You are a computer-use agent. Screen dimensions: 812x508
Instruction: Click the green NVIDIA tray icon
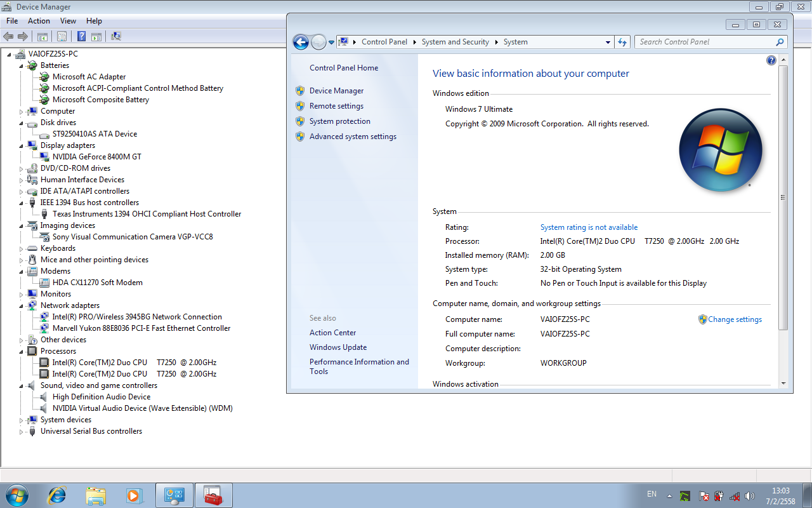[x=685, y=495]
